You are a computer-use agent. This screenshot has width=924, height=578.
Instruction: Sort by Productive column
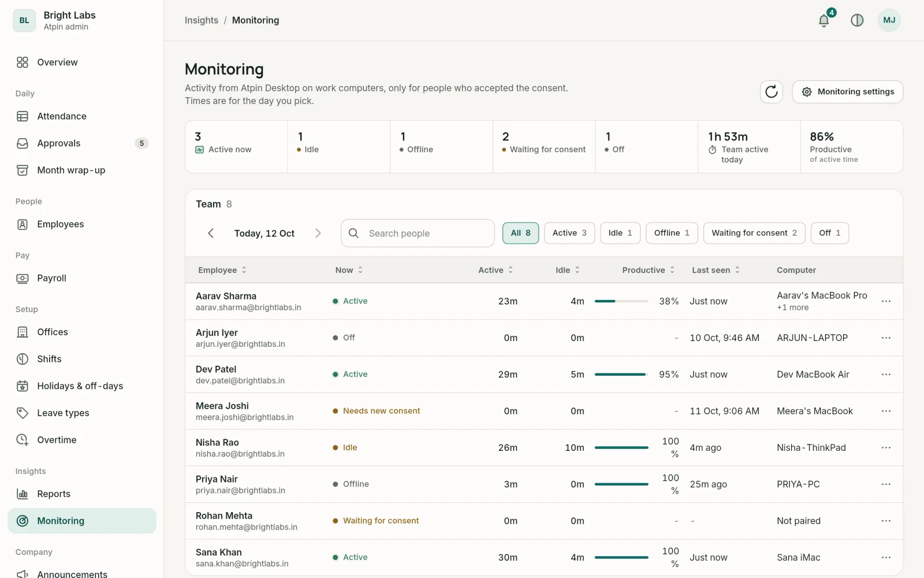point(649,270)
